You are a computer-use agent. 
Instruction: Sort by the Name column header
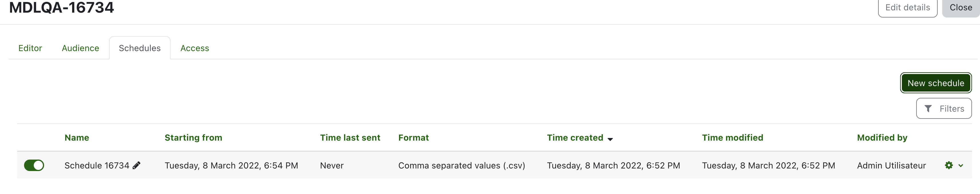click(x=77, y=137)
